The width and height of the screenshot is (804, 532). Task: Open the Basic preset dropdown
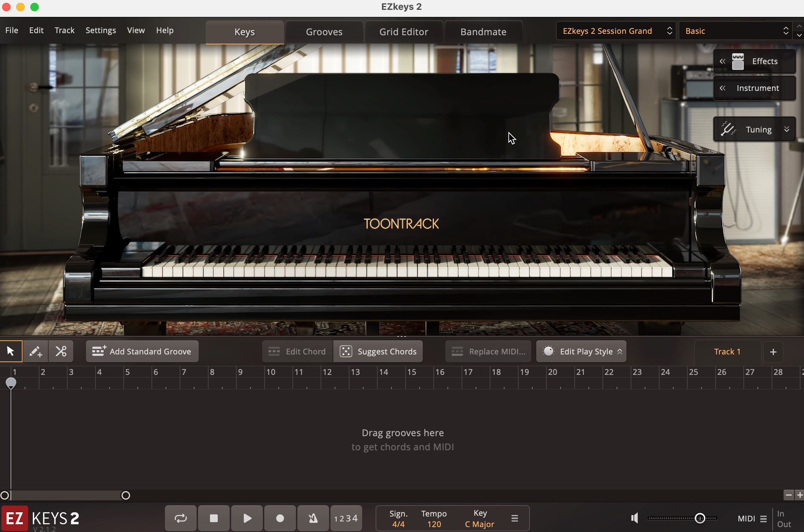pyautogui.click(x=735, y=31)
